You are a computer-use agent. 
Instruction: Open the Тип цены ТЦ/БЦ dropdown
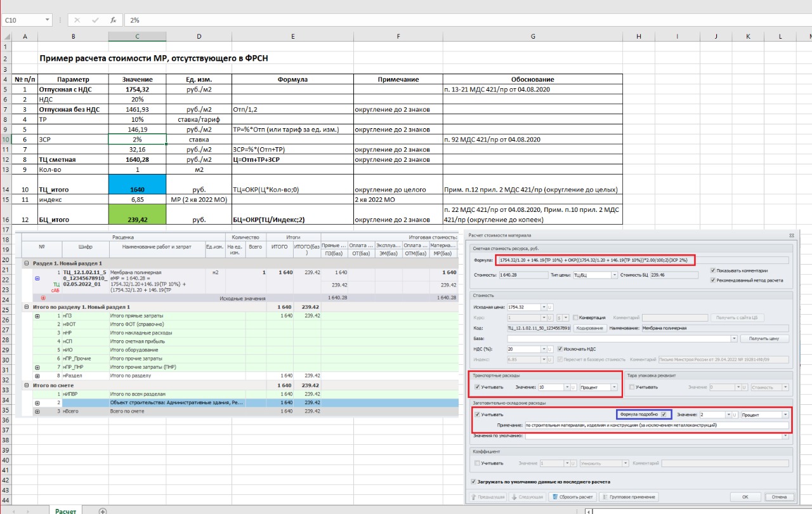click(x=614, y=275)
